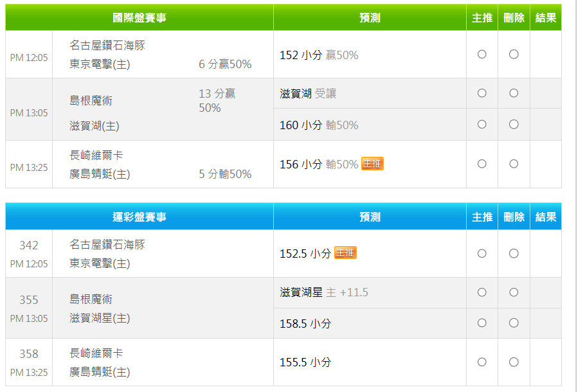The height and width of the screenshot is (392, 585).
Task: Click the orange 主推 badge beside 152.5 小分
Action: tap(345, 253)
